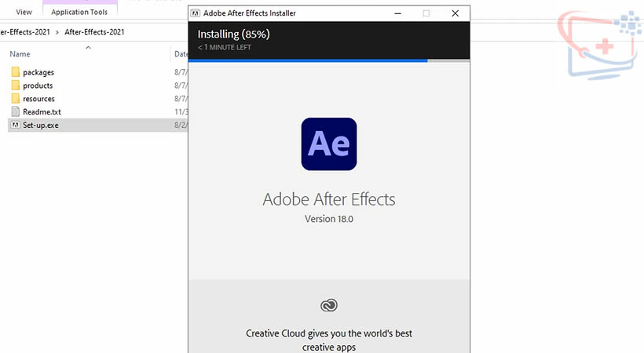Expand the breadcrumb arrow between path folders
This screenshot has height=353, width=644.
click(57, 32)
